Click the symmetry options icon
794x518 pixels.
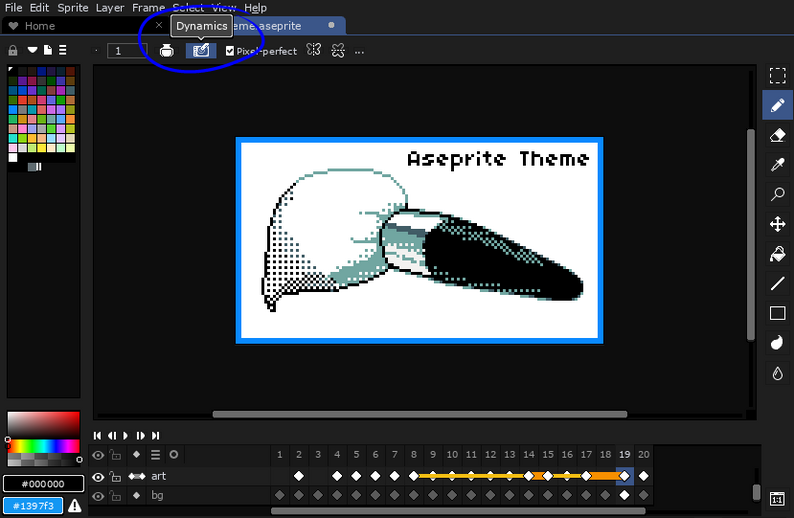[313, 50]
